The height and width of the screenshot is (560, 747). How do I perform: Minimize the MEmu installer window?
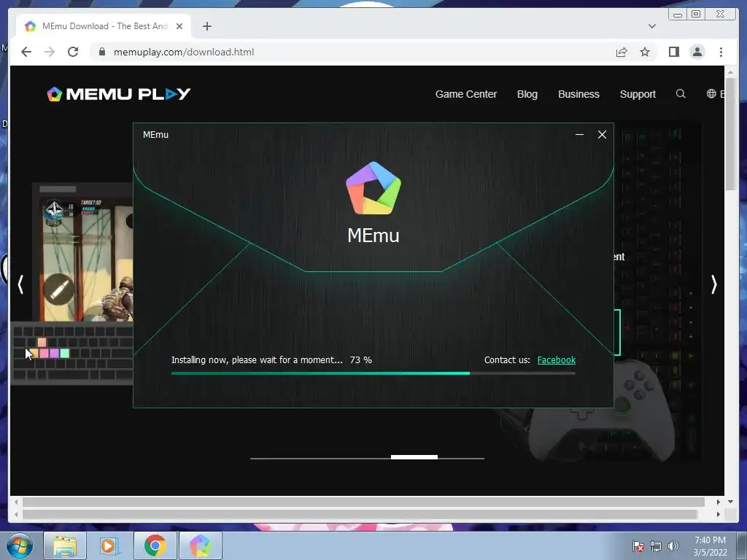coord(579,135)
